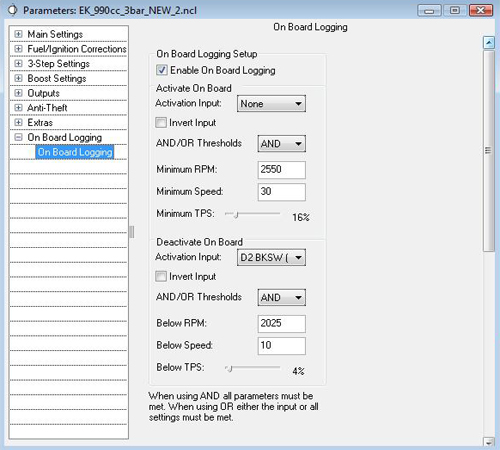Click the window title bar app icon
500x450 pixels.
click(12, 10)
